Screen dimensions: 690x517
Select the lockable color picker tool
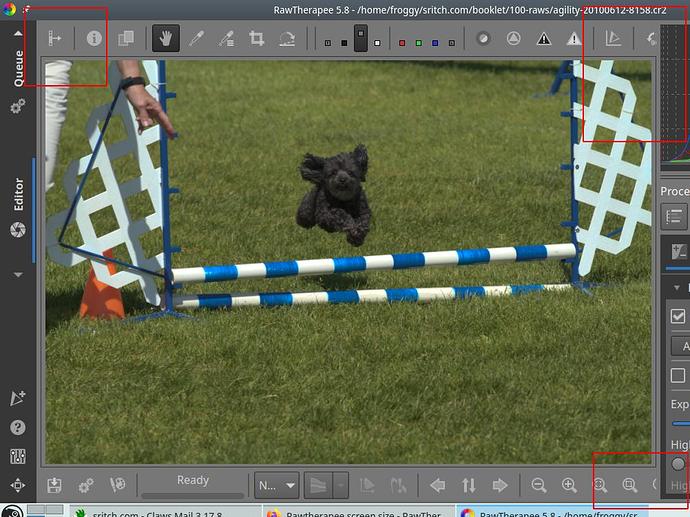pos(226,39)
